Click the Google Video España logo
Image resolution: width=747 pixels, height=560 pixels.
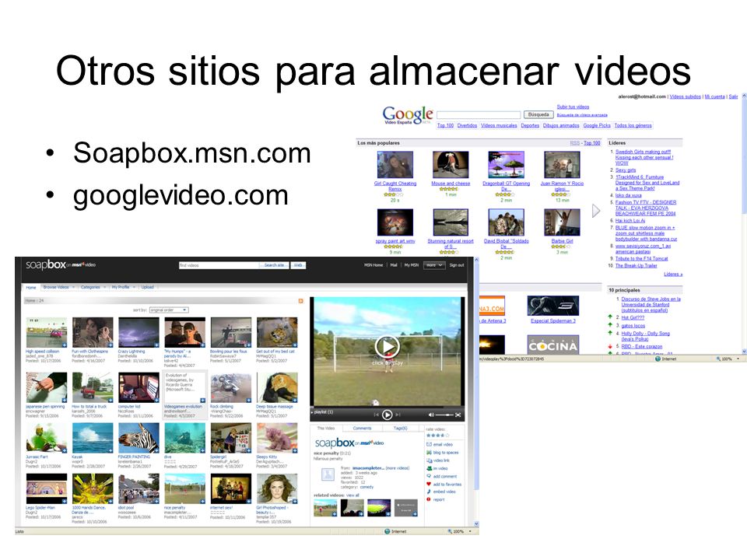tap(407, 115)
